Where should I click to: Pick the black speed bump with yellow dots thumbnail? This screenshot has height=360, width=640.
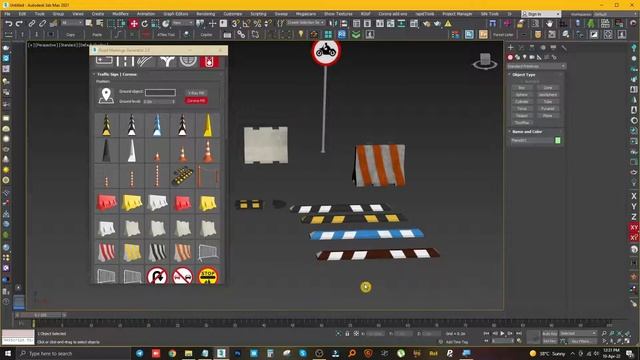182,176
